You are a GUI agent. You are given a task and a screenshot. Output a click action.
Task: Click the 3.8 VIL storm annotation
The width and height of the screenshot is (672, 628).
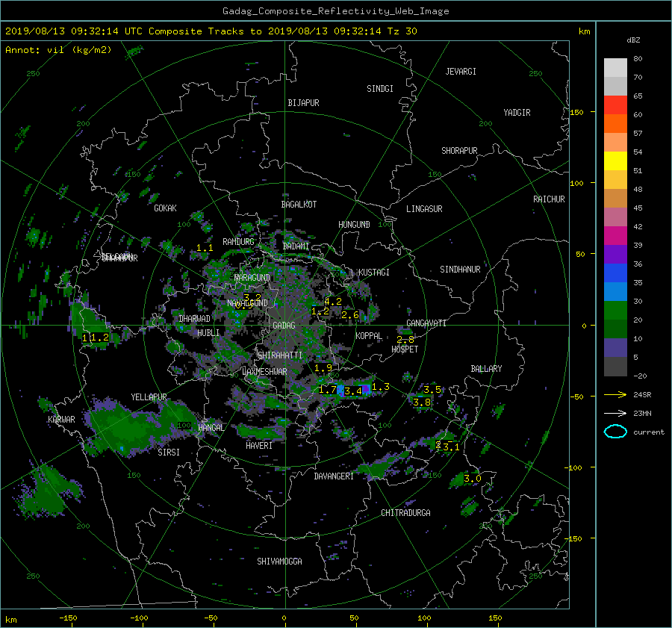point(422,402)
